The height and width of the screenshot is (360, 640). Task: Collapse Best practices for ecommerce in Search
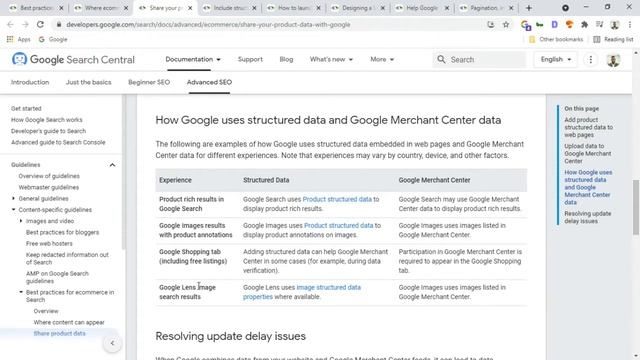[21, 292]
